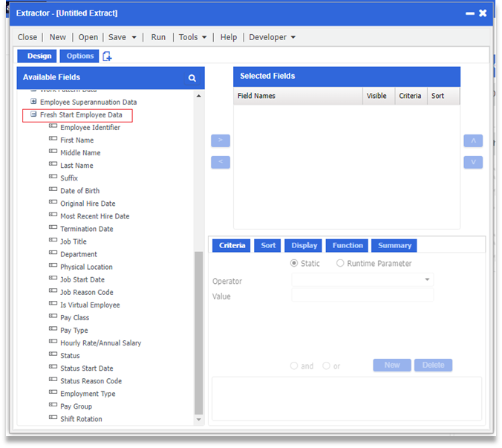Select the 'and' radio option
The height and width of the screenshot is (448, 502).
point(294,366)
